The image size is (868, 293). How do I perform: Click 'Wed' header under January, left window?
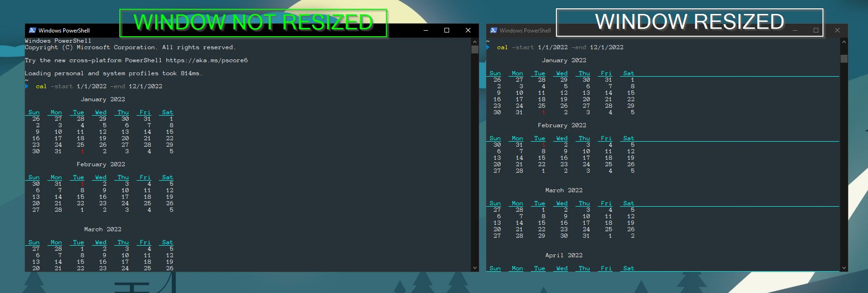pos(101,112)
